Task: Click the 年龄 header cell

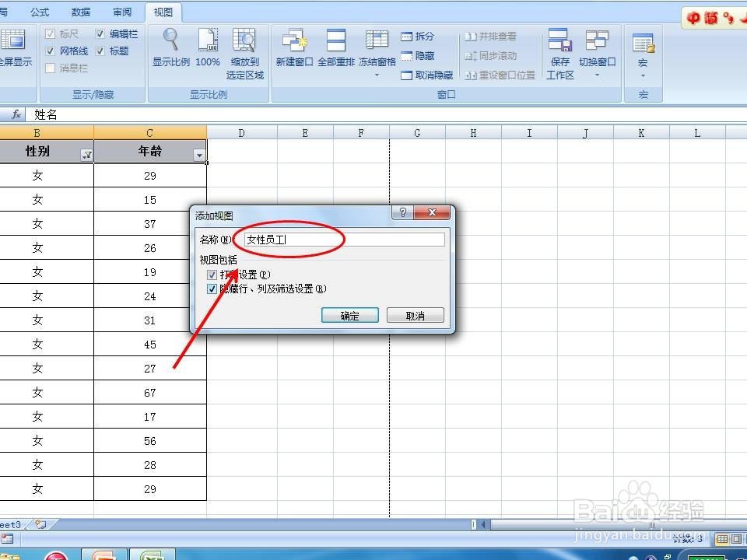Action: point(150,151)
